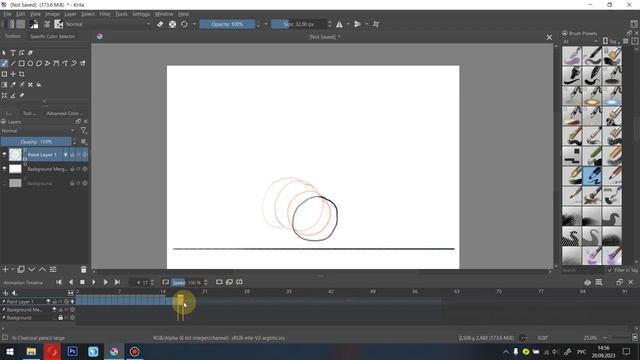Image resolution: width=640 pixels, height=360 pixels.
Task: Click the reload original preset icon
Action: click(184, 24)
